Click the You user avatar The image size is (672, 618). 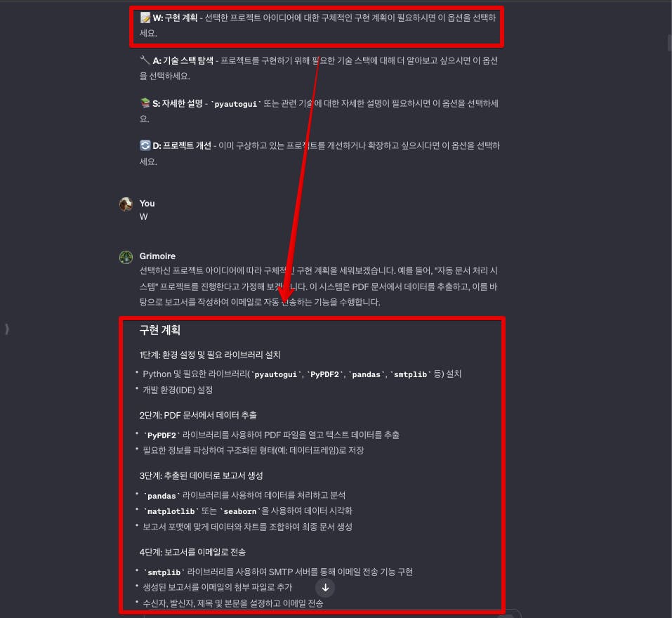(126, 204)
